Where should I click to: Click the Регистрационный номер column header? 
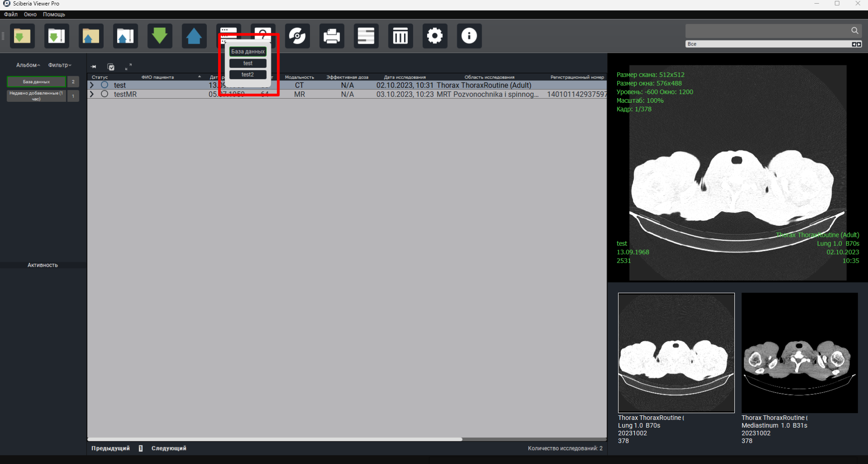(577, 77)
